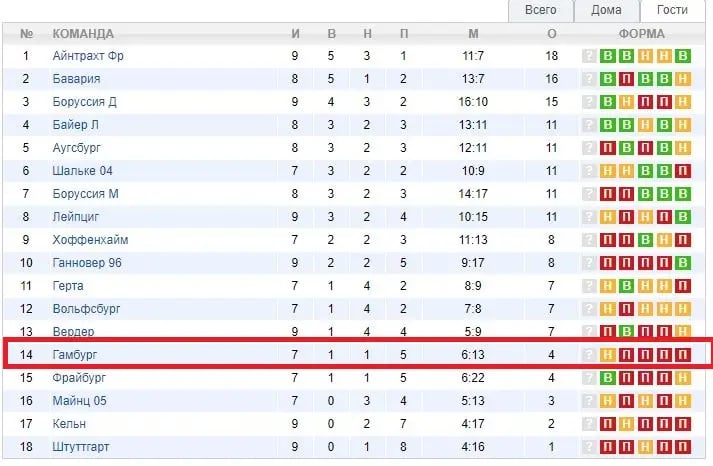Open the Бавария team page
This screenshot has height=466, width=713.
[x=76, y=79]
